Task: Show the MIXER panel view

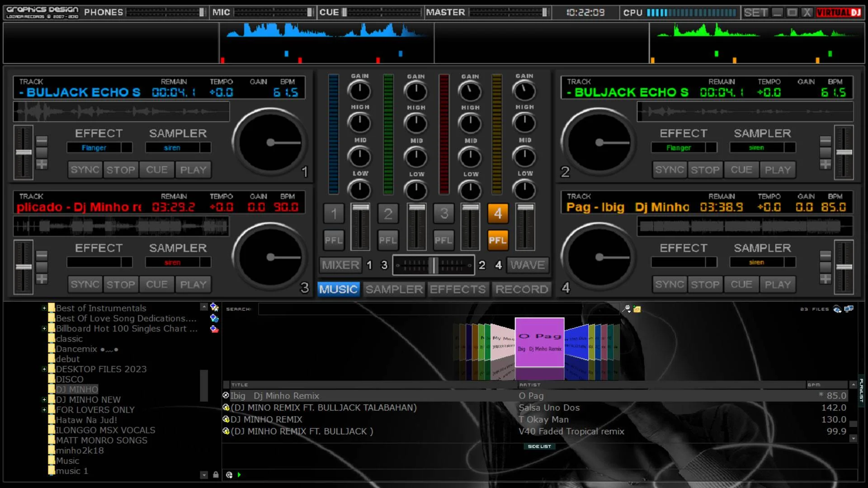Action: tap(340, 265)
